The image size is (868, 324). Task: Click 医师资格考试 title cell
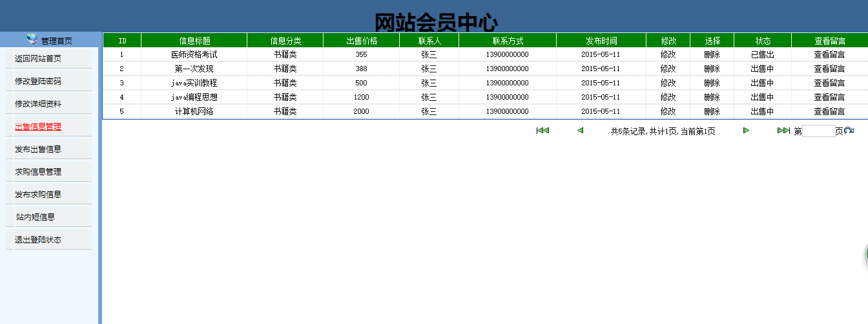click(x=194, y=54)
